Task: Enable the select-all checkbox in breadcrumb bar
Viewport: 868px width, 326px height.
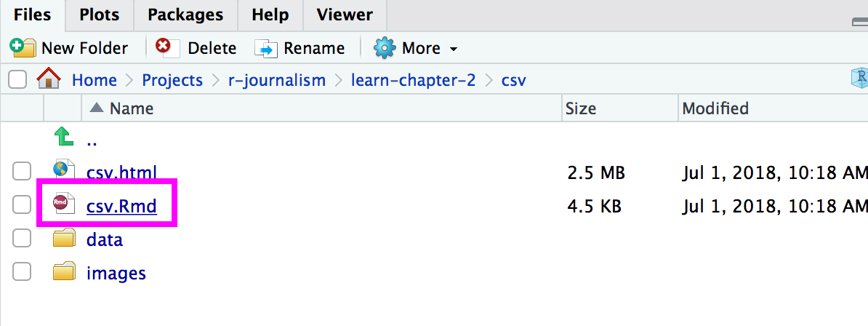Action: (x=17, y=79)
